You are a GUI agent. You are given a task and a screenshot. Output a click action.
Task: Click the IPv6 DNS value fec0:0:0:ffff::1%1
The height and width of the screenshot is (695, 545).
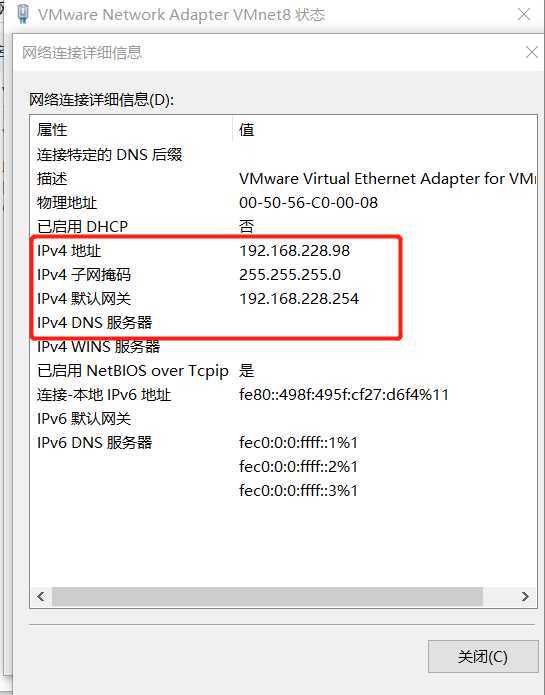coord(298,442)
